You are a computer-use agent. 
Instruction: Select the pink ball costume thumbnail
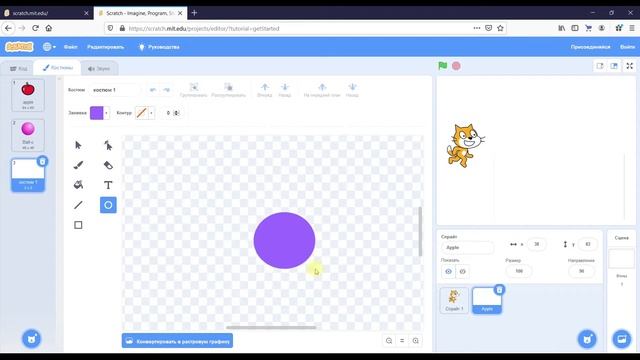pos(28,135)
